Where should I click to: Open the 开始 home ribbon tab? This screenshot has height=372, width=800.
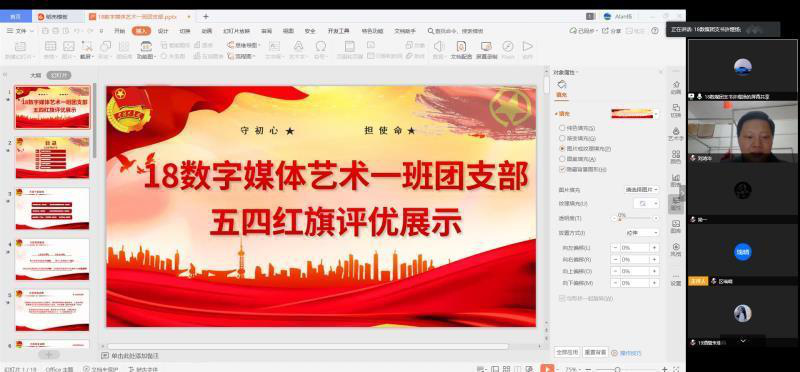click(119, 31)
